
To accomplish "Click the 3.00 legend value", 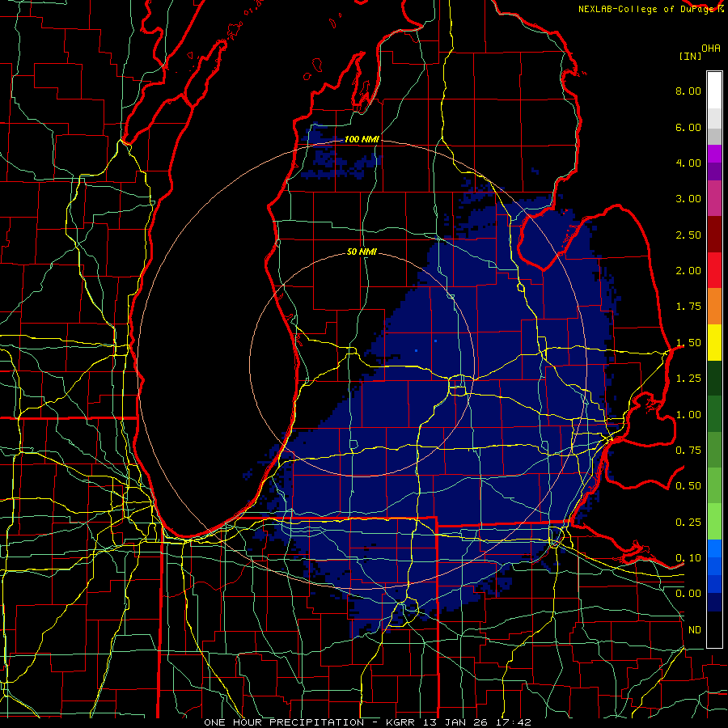I will click(x=688, y=199).
